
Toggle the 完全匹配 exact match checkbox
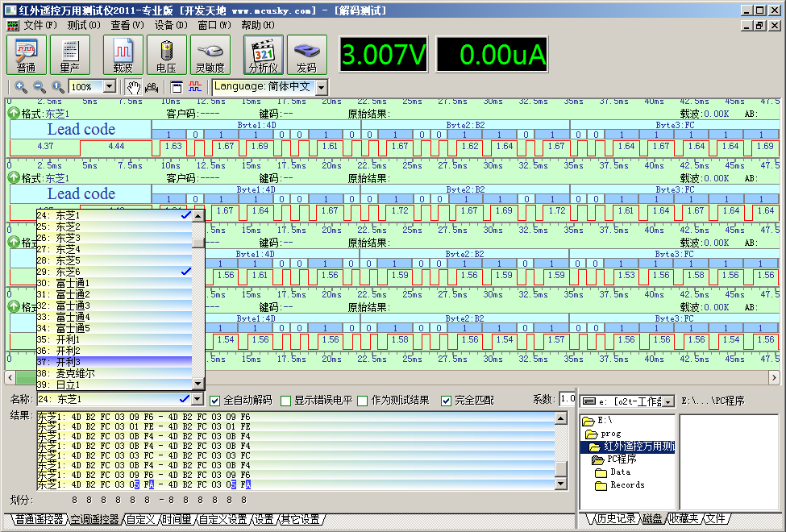(446, 401)
